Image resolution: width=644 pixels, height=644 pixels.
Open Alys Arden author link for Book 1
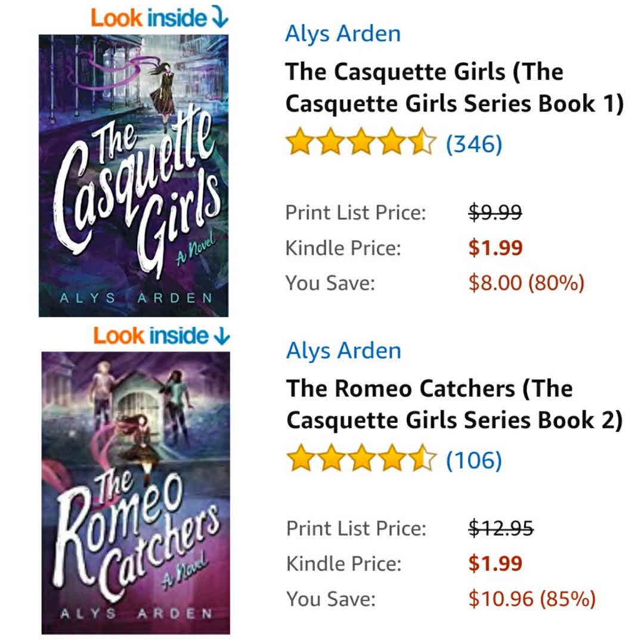343,33
